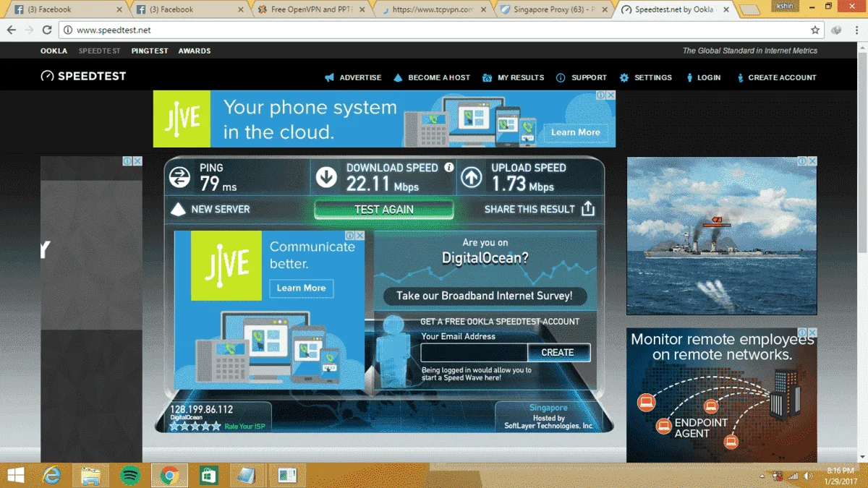
Task: Click the Create Account icon
Action: 740,77
